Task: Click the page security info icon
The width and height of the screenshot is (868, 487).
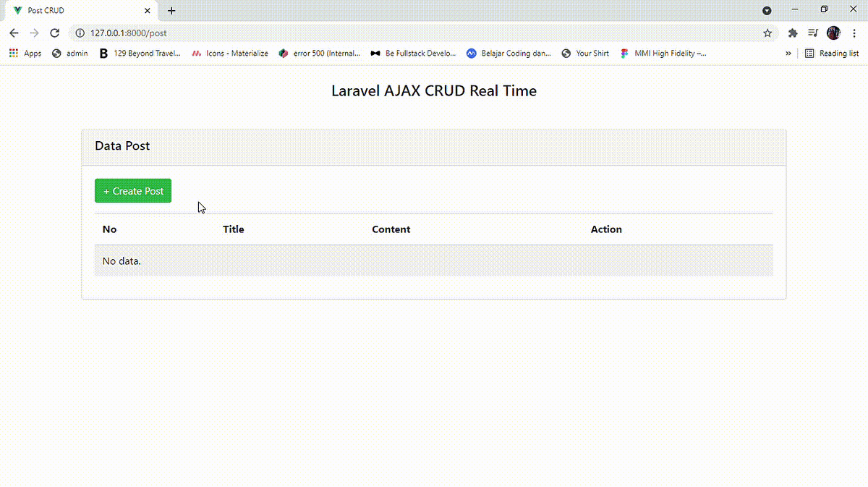Action: pos(79,33)
